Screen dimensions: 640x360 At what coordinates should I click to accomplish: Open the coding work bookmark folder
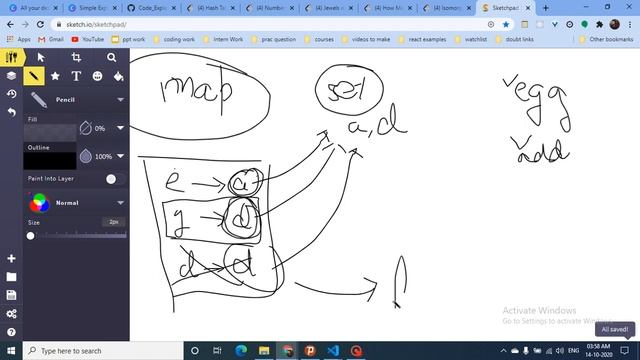click(x=174, y=39)
